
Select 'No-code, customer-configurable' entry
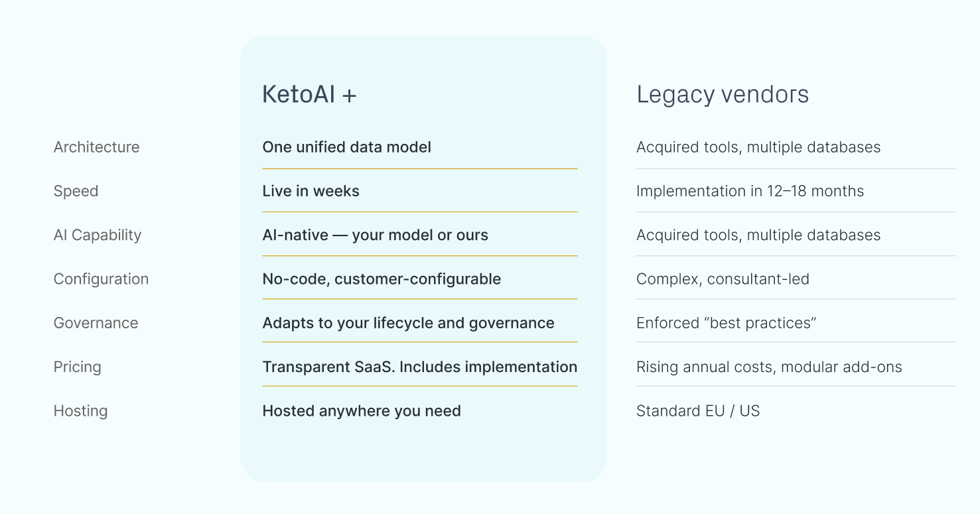tap(382, 279)
